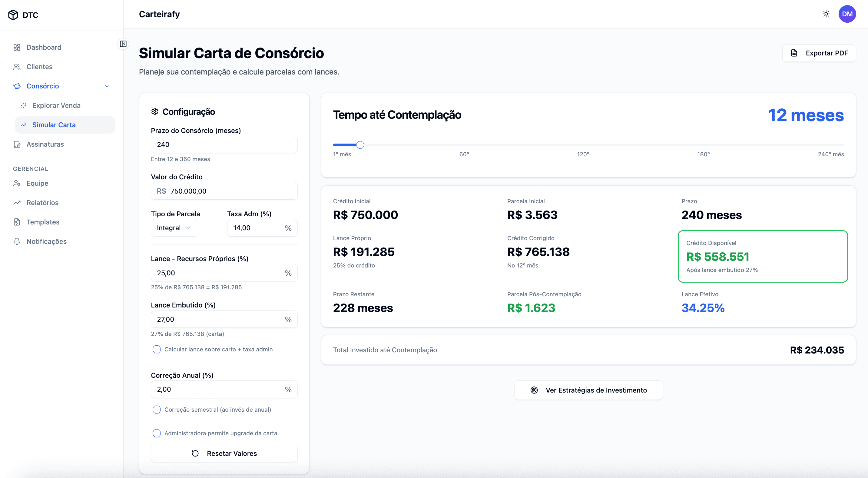Collapse the sidebar with the panel icon
The width and height of the screenshot is (868, 478).
click(x=123, y=44)
